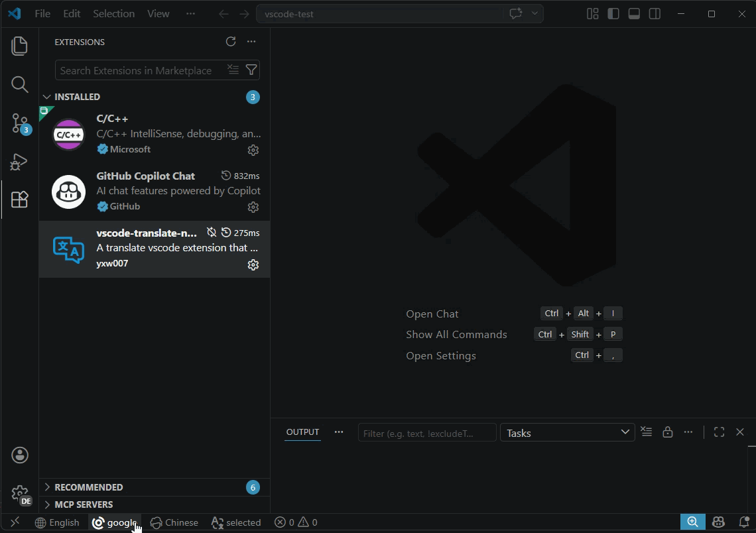Click the yxw007 publisher name
The height and width of the screenshot is (533, 756).
112,263
